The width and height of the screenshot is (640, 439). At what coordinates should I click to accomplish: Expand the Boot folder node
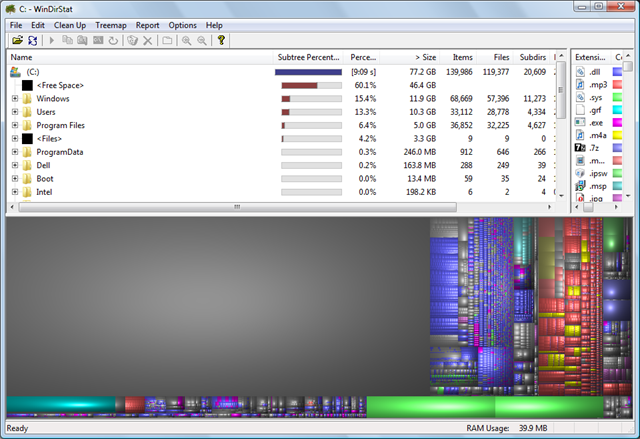point(15,179)
